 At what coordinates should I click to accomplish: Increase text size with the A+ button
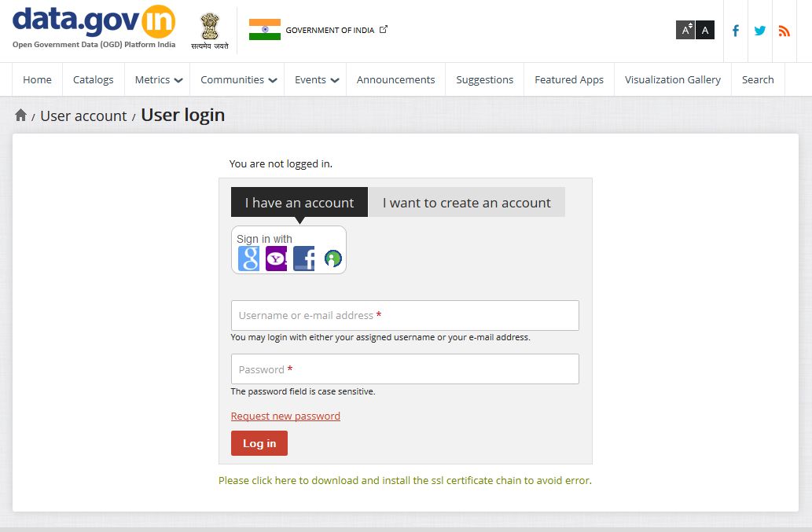tap(685, 30)
